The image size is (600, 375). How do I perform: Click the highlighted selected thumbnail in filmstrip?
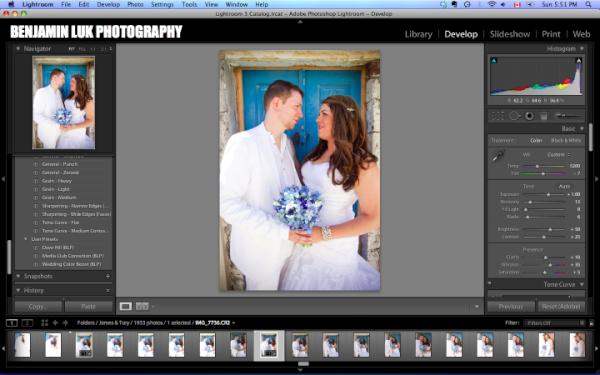coord(269,346)
